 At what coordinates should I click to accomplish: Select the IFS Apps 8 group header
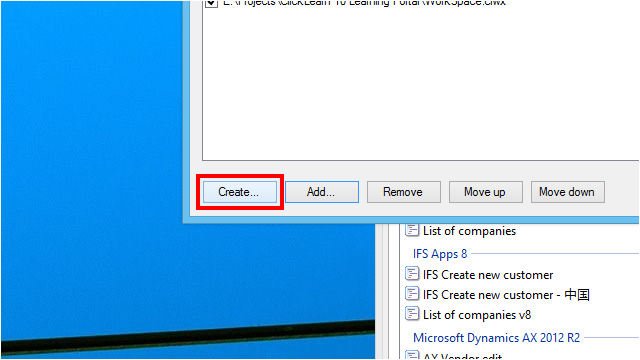tap(440, 254)
